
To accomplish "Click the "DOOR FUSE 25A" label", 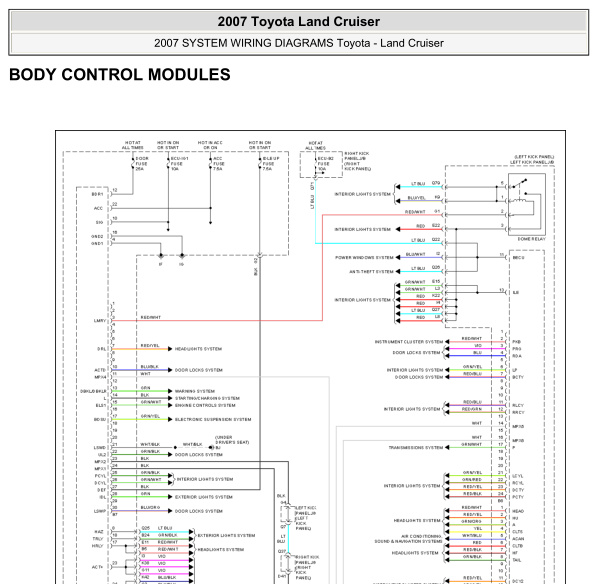I will 142,164.
